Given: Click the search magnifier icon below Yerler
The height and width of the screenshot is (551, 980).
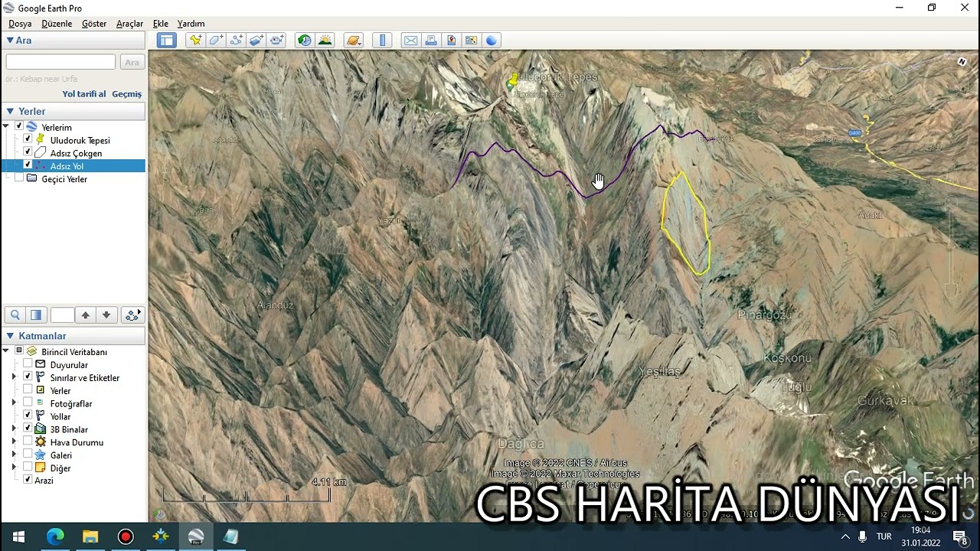Looking at the screenshot, I should tap(15, 315).
